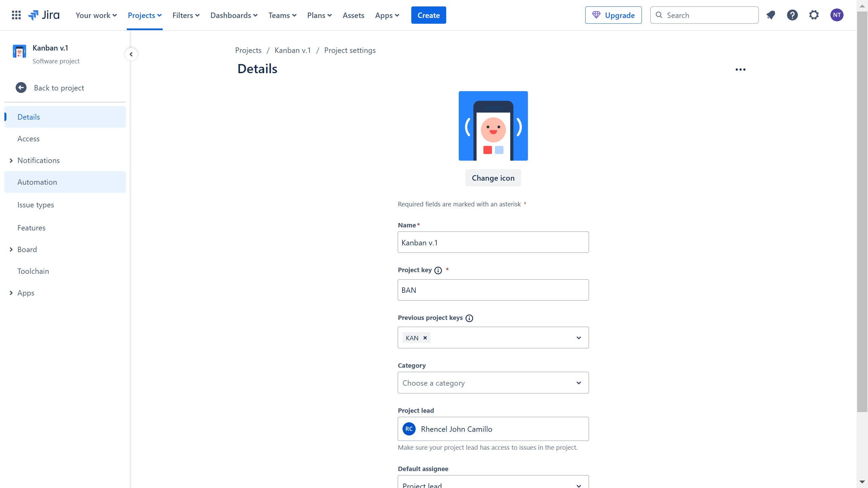Open the three-dot more actions menu
The width and height of the screenshot is (868, 488).
[x=741, y=69]
